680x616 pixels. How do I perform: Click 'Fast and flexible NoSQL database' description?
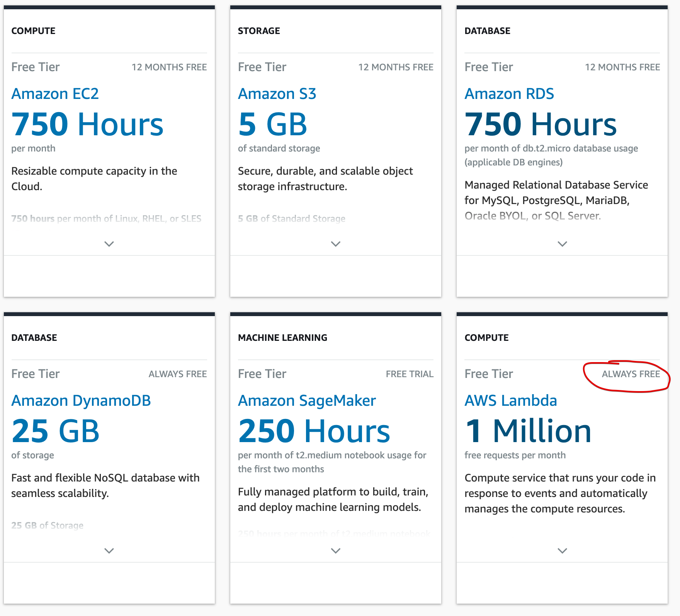[105, 486]
